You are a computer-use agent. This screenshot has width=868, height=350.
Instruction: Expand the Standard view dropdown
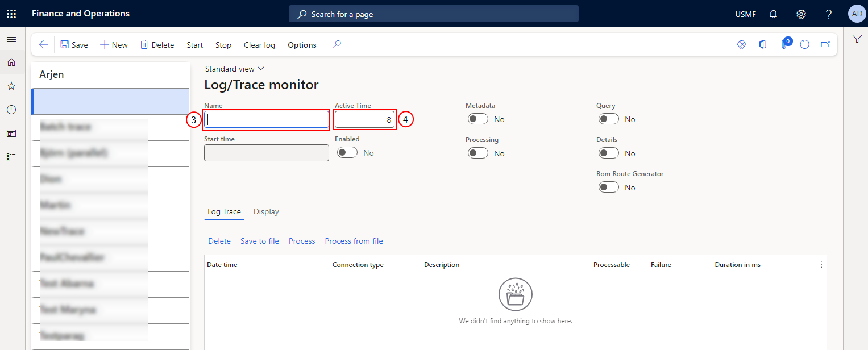pyautogui.click(x=235, y=69)
